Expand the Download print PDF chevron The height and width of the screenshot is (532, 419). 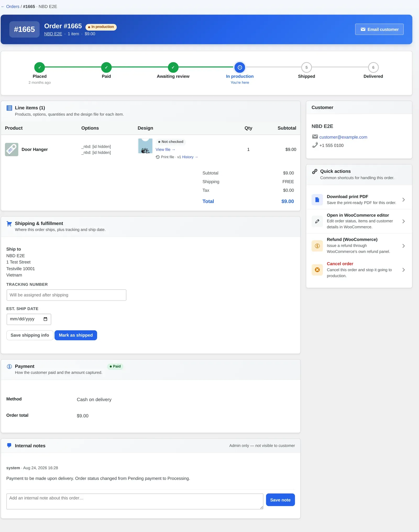[404, 200]
